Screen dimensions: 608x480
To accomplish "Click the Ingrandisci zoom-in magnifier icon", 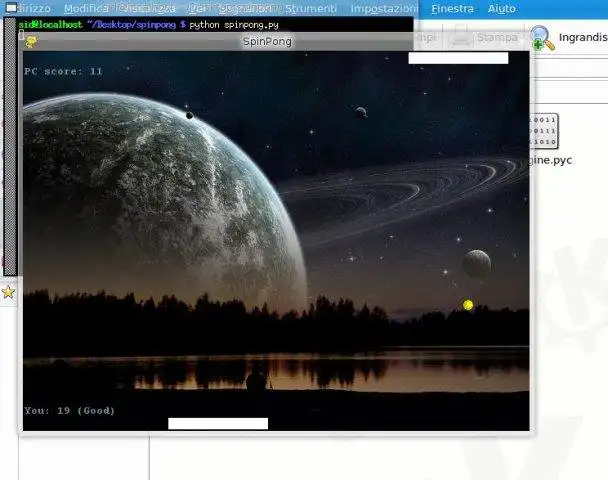I will (x=543, y=38).
